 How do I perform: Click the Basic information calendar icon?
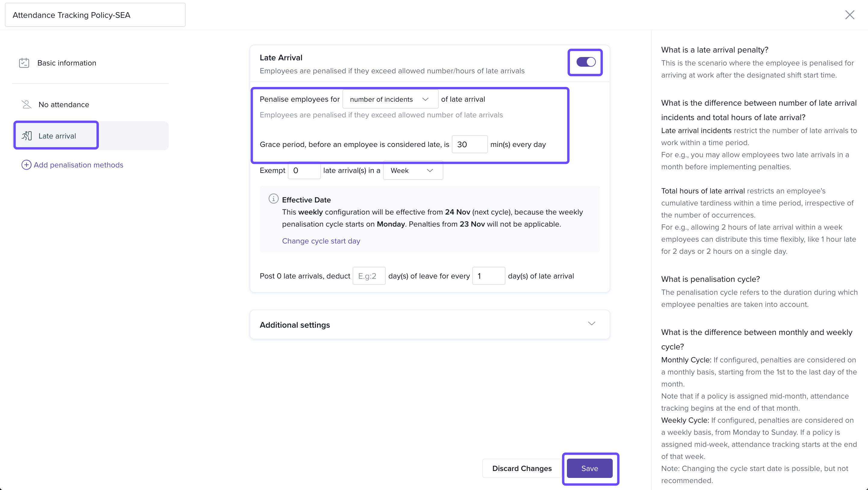point(24,63)
